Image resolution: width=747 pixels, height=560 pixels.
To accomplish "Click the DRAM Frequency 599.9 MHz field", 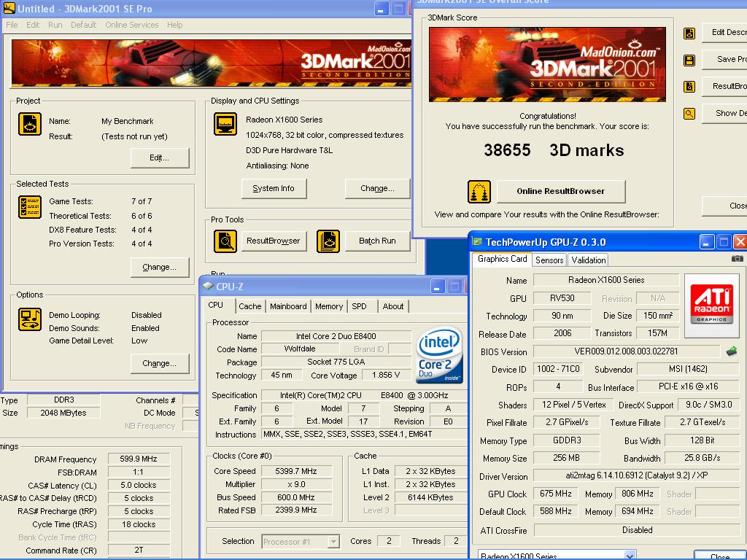I will pyautogui.click(x=139, y=459).
